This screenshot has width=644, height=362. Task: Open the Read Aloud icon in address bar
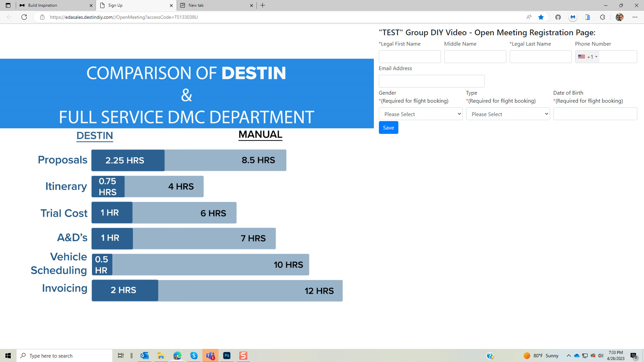point(529,17)
